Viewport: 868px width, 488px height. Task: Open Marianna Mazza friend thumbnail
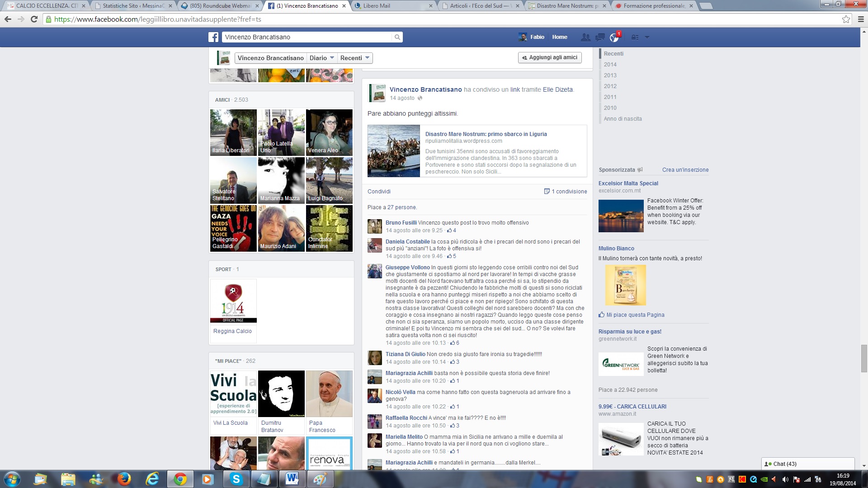click(281, 180)
